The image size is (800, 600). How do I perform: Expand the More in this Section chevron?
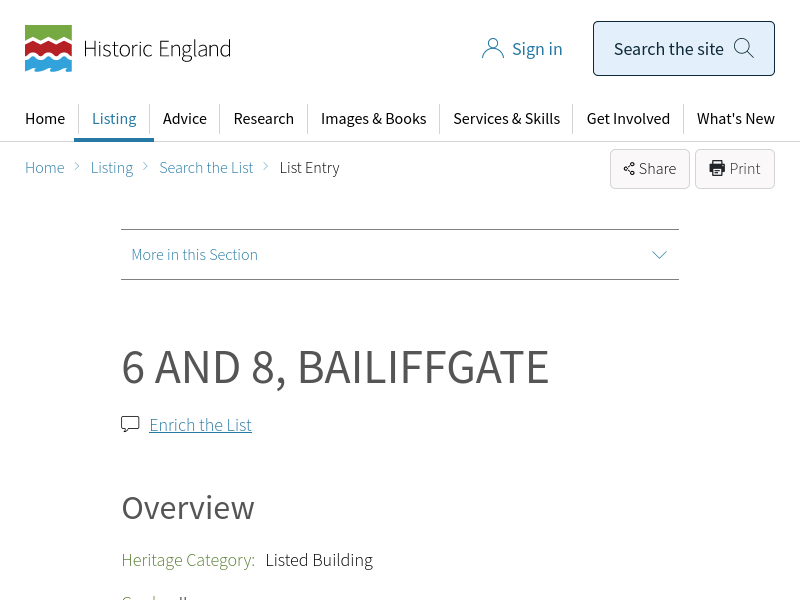tap(659, 255)
